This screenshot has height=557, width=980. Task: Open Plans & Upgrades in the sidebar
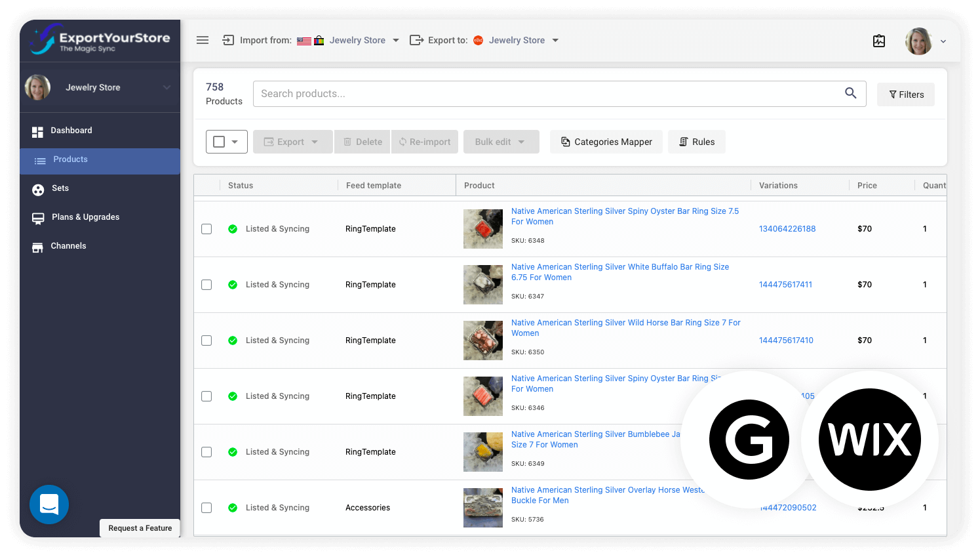tap(85, 217)
